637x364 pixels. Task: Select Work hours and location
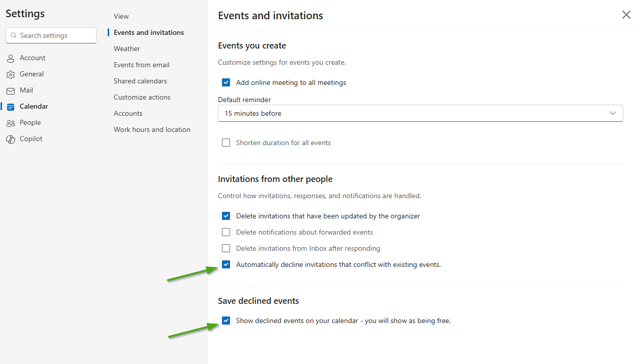pos(152,130)
